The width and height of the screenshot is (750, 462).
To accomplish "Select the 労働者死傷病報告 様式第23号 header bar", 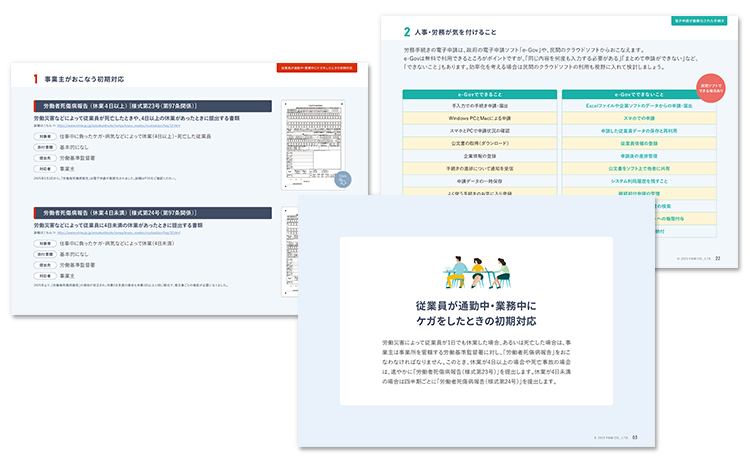I will 153,106.
